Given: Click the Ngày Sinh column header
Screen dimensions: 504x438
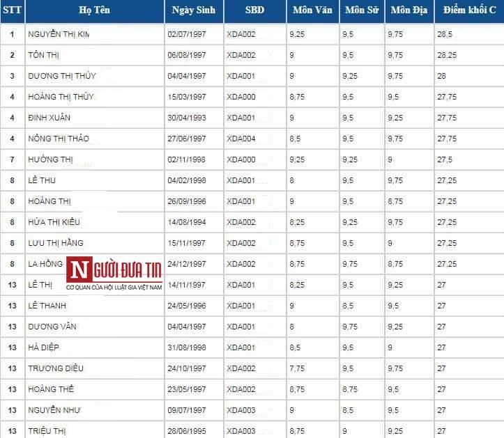Looking at the screenshot, I should 194,11.
